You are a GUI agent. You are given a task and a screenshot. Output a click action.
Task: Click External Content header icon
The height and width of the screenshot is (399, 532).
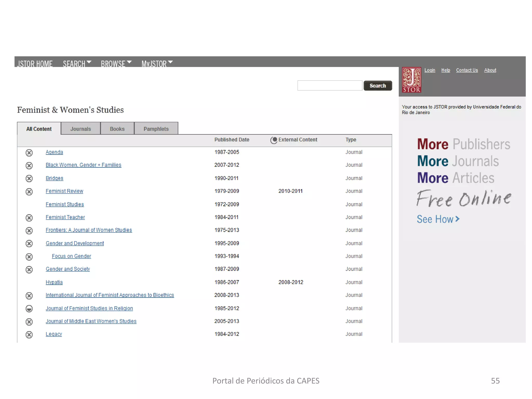point(274,140)
